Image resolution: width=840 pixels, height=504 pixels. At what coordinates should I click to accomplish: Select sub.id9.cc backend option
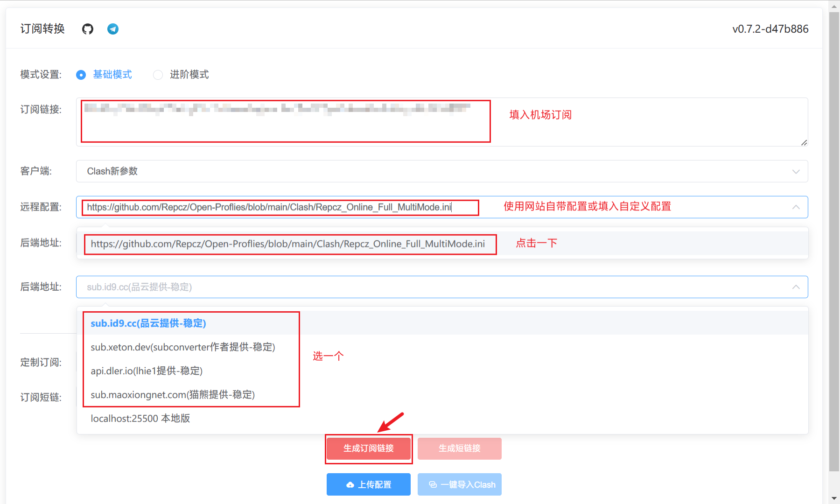pyautogui.click(x=148, y=323)
